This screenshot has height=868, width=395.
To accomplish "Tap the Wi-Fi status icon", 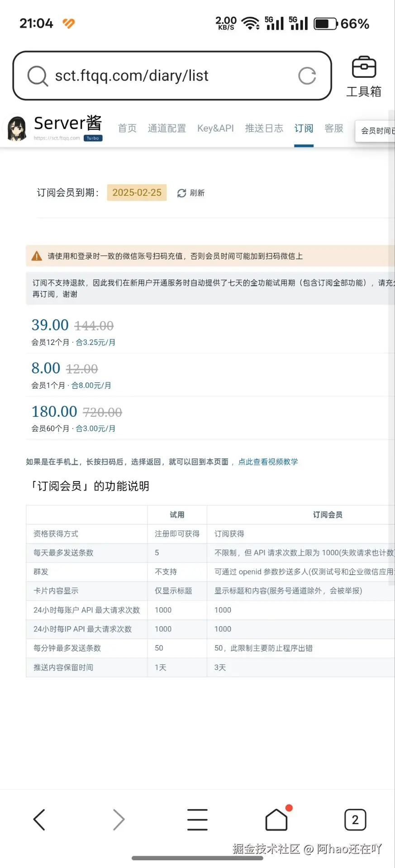I will click(x=250, y=24).
